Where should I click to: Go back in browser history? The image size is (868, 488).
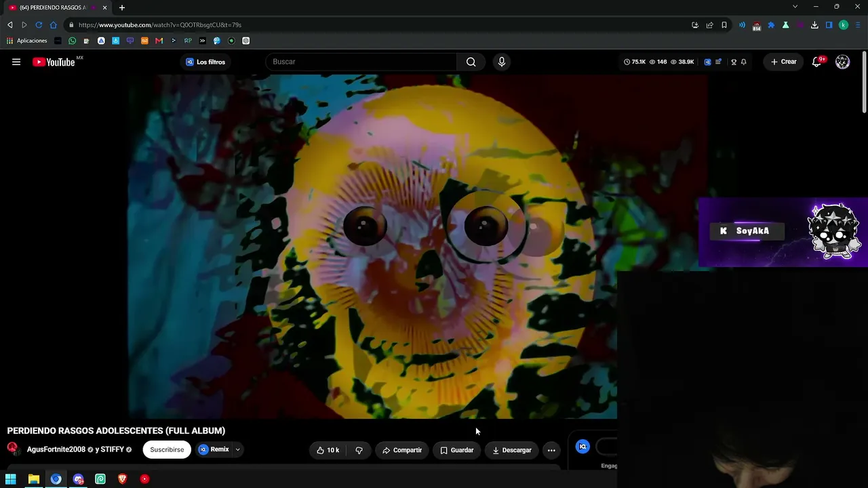(9, 25)
